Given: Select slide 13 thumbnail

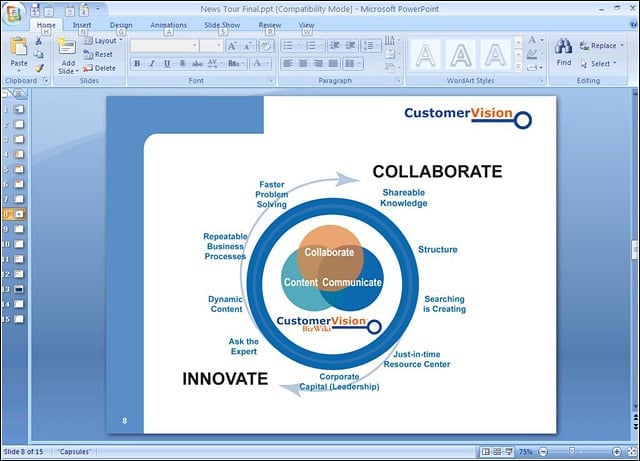Looking at the screenshot, I should 19,289.
